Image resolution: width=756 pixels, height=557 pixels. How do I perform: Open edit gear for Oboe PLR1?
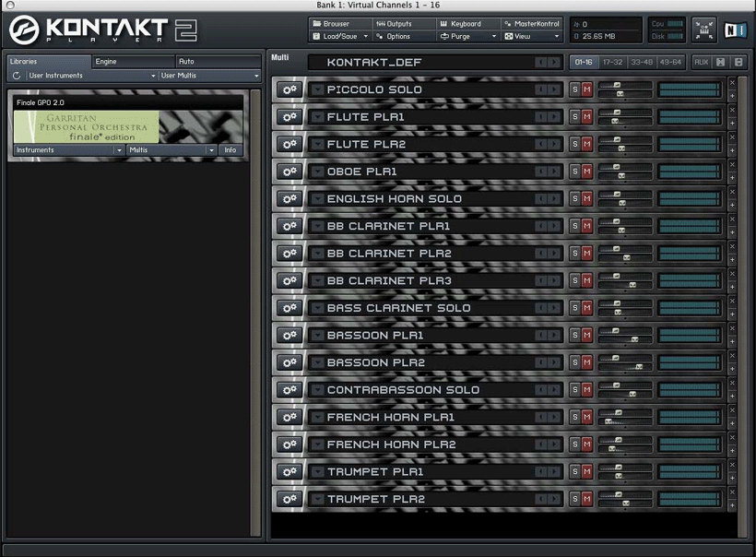(289, 172)
